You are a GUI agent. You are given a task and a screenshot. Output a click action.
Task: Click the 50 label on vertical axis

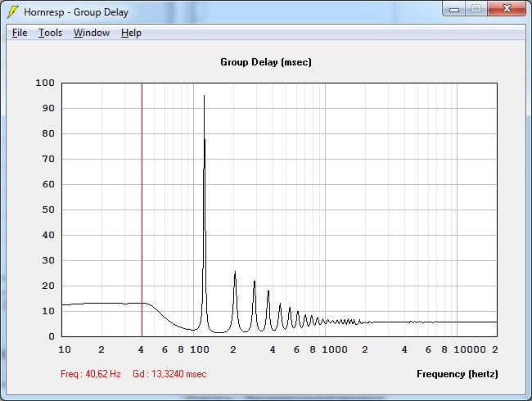pyautogui.click(x=48, y=210)
